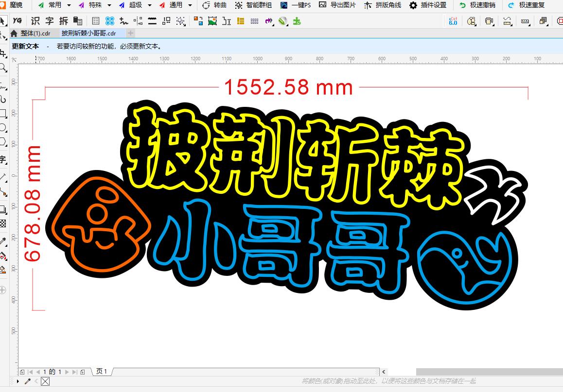Expand the 特殊 dropdown arrow
Viewport: 563px width, 392px height.
[x=109, y=5]
